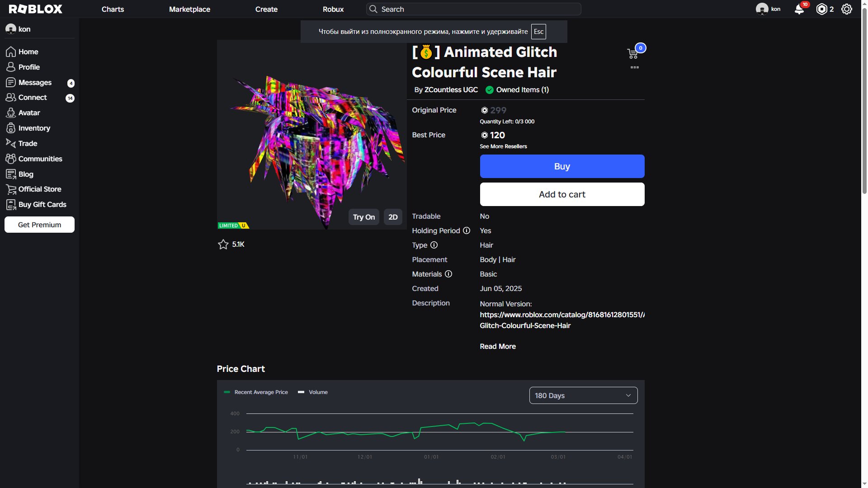Open the Marketplace tab
The image size is (868, 488).
tap(189, 9)
